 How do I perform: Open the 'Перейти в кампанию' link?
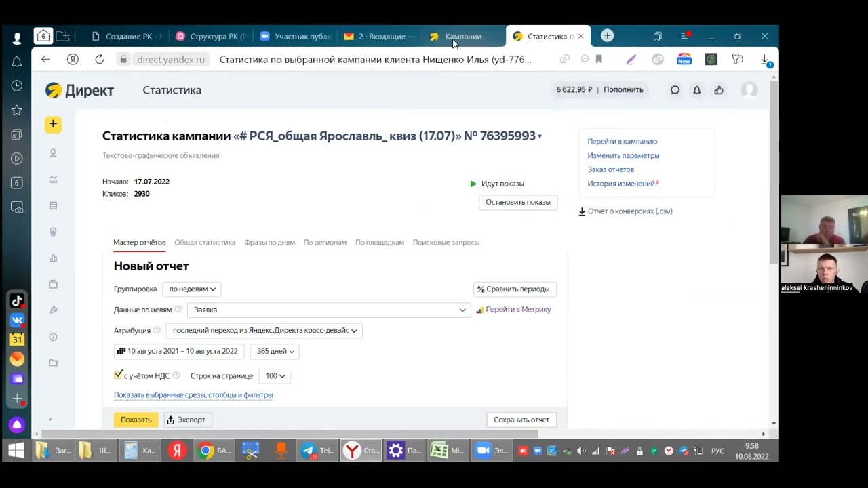pyautogui.click(x=622, y=142)
